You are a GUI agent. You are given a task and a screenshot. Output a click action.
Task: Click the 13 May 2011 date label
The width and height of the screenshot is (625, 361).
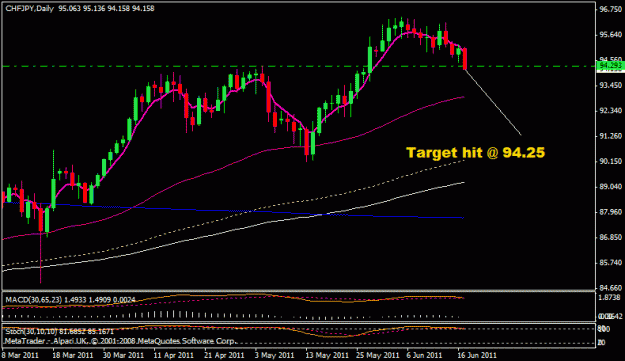pos(326,355)
